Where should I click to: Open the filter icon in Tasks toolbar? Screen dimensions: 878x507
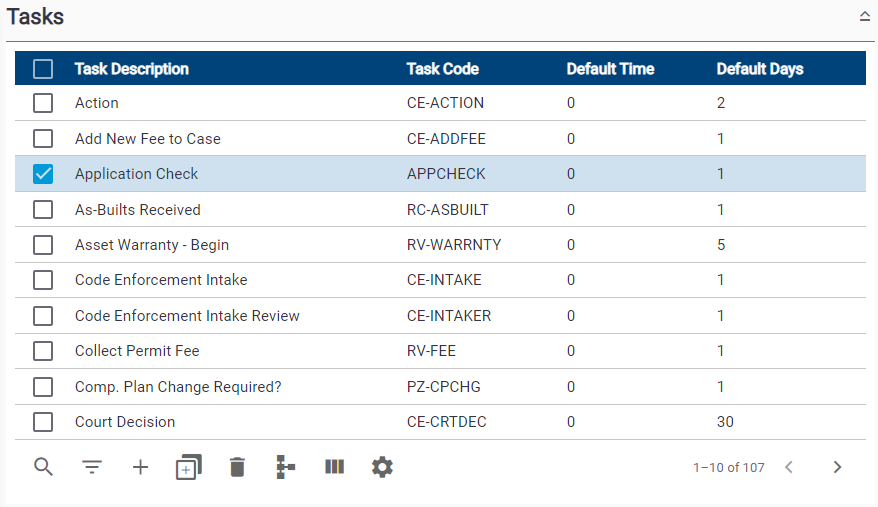pos(92,467)
